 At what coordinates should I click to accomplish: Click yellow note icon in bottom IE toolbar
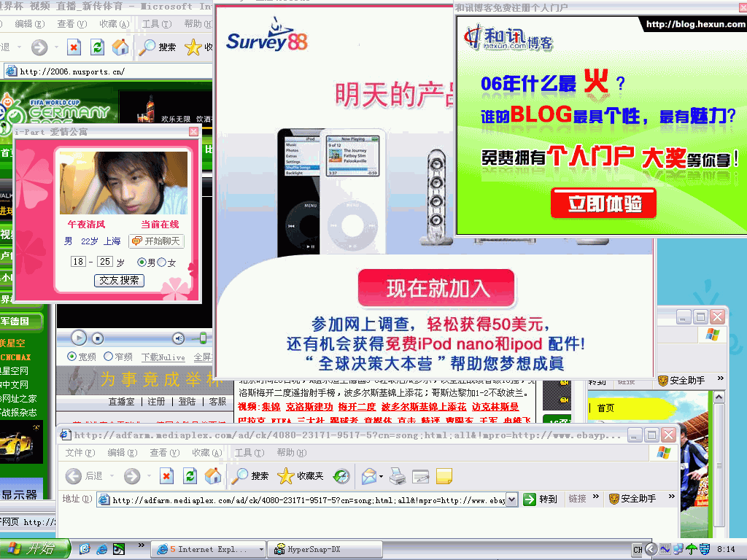click(x=444, y=475)
